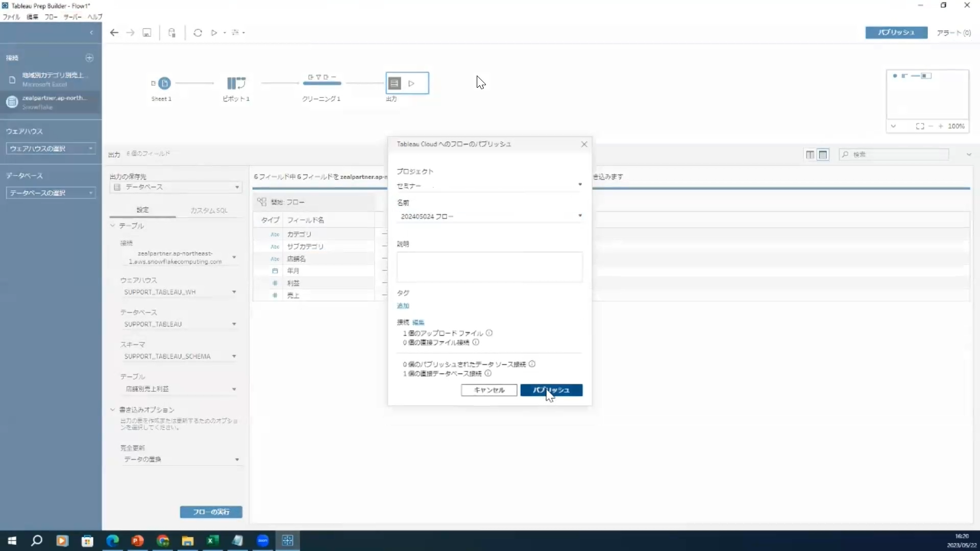Run the output step via its play icon
980x551 pixels.
pos(411,83)
